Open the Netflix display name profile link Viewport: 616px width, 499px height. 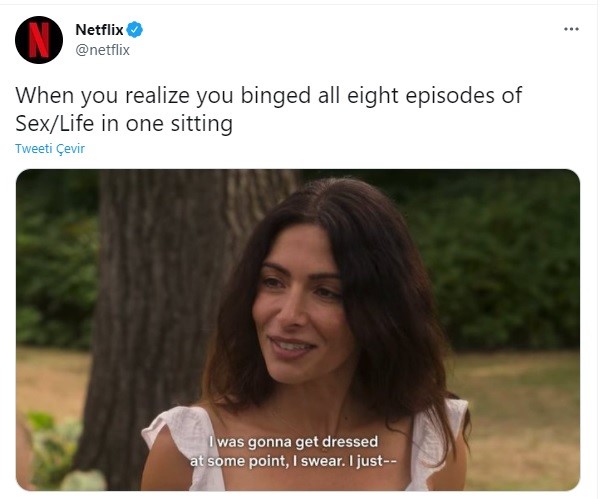coord(99,29)
